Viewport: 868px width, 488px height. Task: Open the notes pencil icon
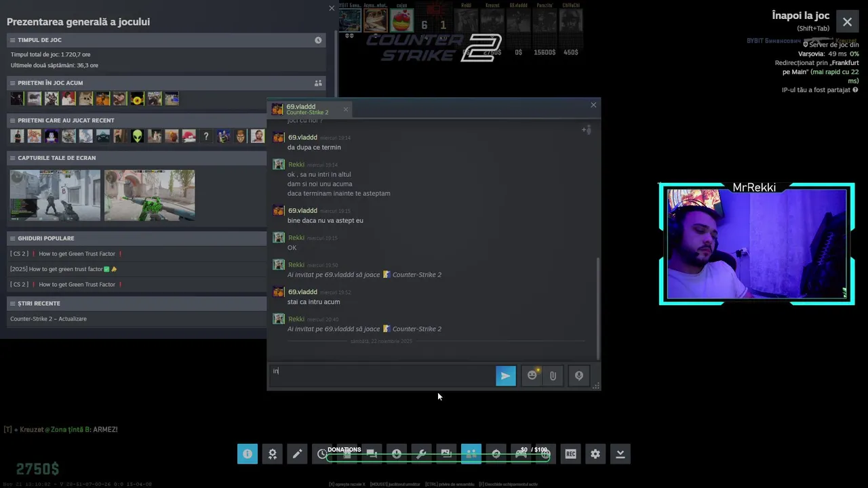pyautogui.click(x=297, y=454)
